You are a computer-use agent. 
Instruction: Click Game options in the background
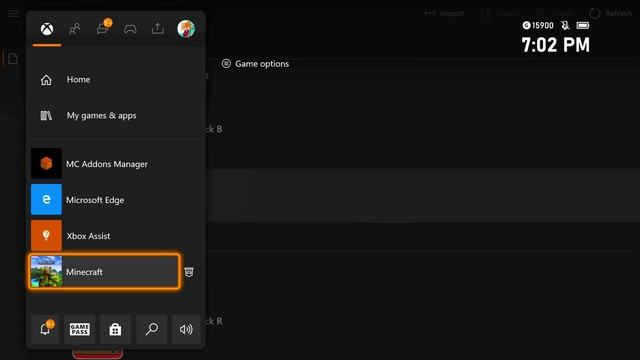[x=255, y=64]
